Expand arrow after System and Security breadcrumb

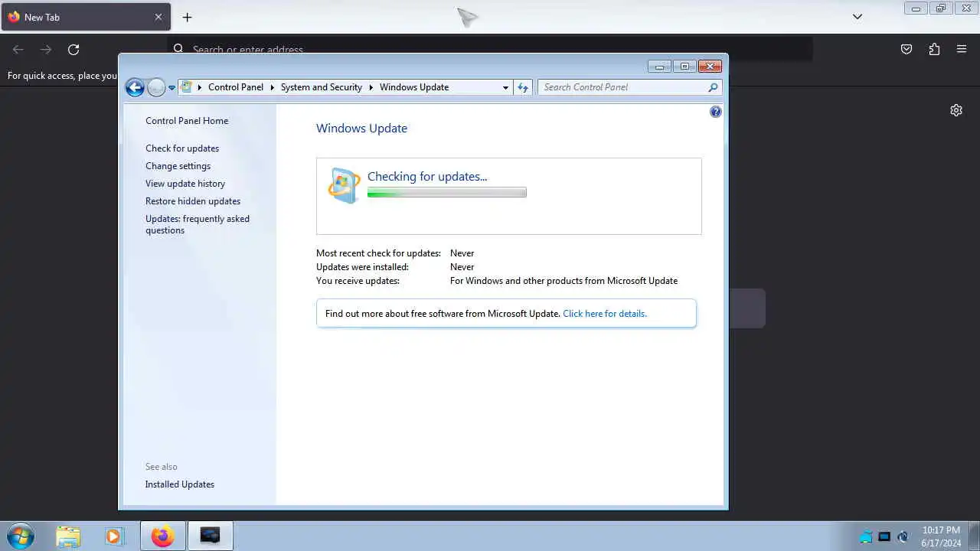(x=371, y=87)
